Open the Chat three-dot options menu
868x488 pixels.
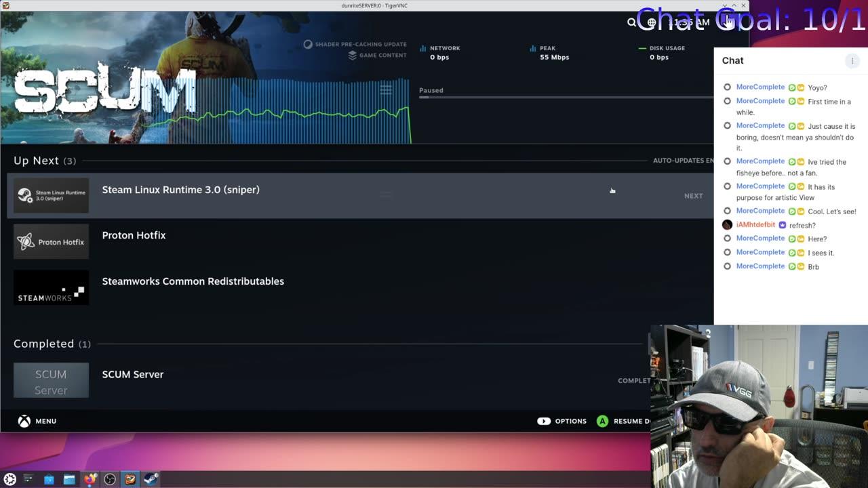(852, 61)
